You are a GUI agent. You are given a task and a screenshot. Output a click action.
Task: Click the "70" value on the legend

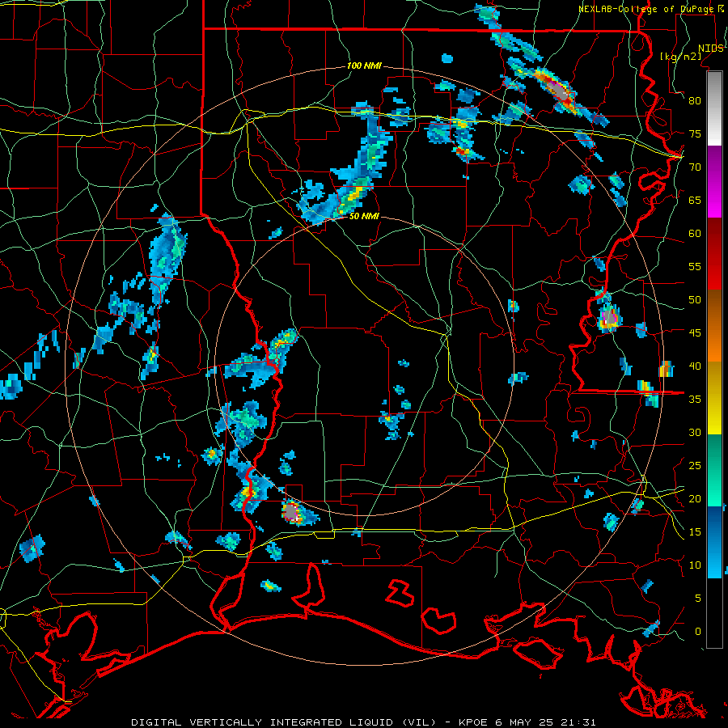[695, 167]
